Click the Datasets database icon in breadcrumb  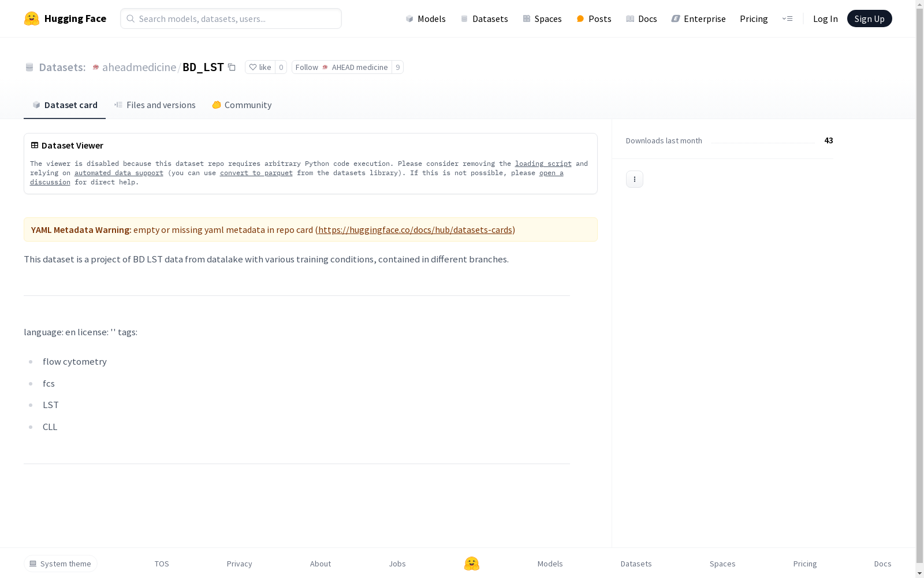tap(29, 67)
